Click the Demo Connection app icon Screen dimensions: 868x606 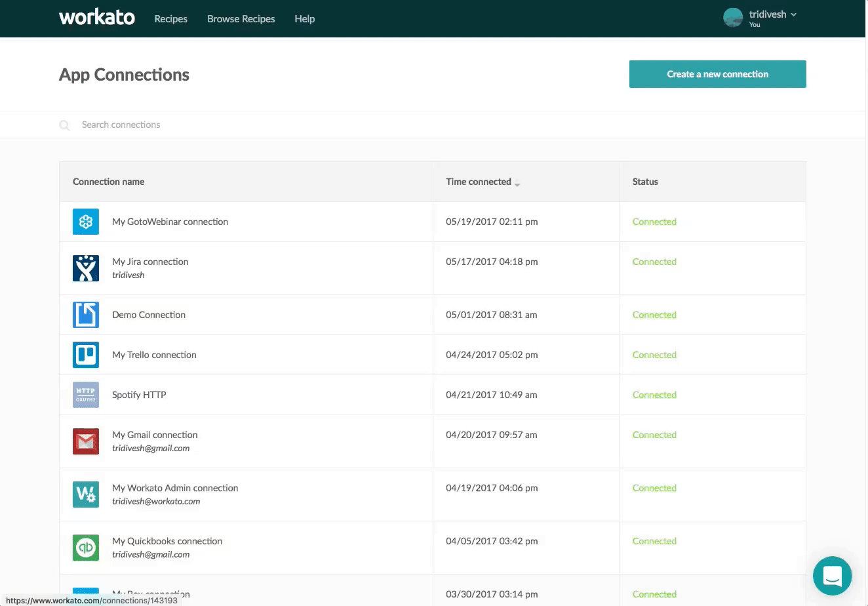[86, 315]
